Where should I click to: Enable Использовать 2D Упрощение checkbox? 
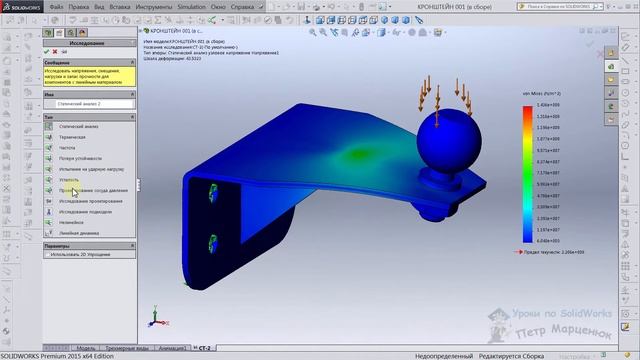click(x=47, y=254)
